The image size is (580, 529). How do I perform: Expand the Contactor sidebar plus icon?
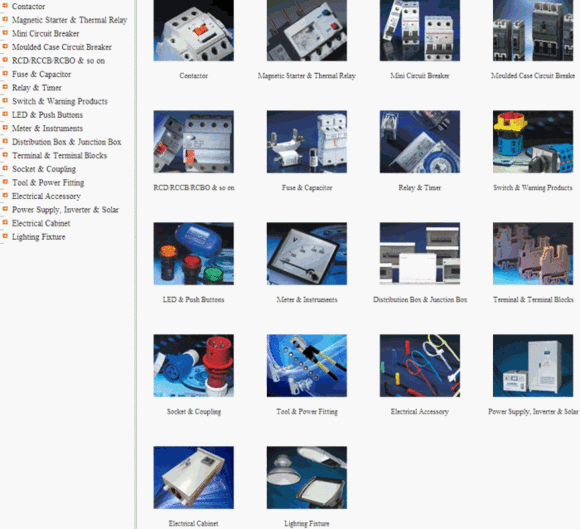pyautogui.click(x=5, y=6)
